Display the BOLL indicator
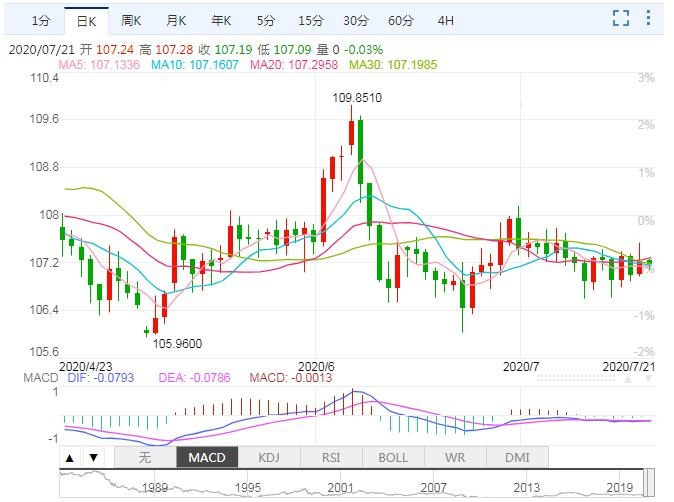Image resolution: width=674 pixels, height=502 pixels. coord(393,458)
